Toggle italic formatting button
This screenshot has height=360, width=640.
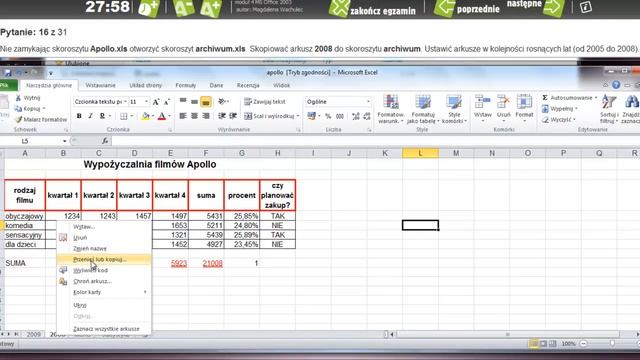(x=90, y=116)
